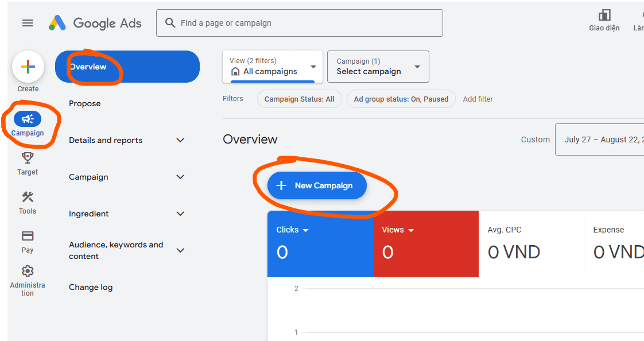This screenshot has height=341, width=644.
Task: Click the campaign search input field
Action: click(300, 23)
